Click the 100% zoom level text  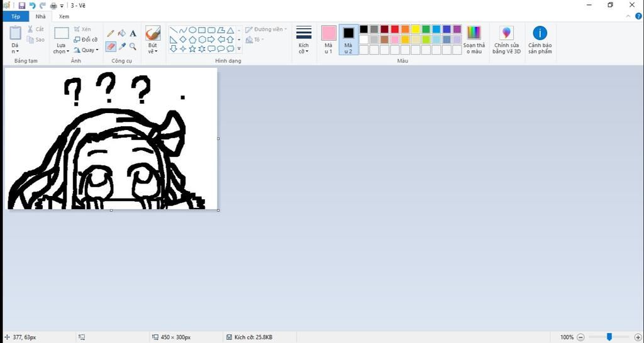[x=567, y=337]
